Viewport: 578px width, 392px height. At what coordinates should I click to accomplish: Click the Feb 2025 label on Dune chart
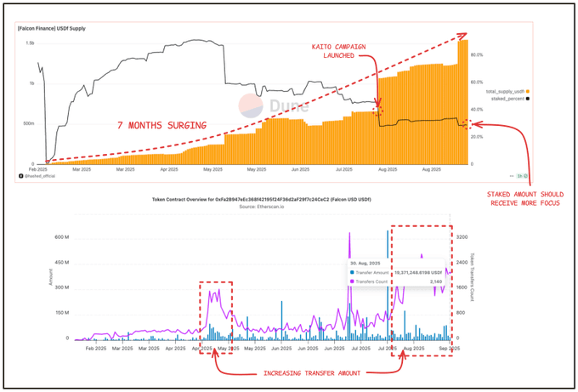tap(38, 169)
